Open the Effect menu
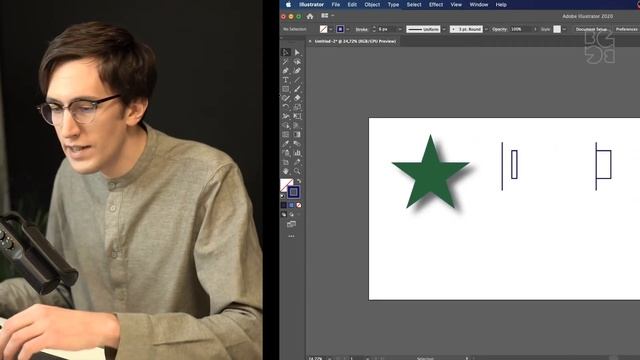Image resolution: width=640 pixels, height=360 pixels. pyautogui.click(x=436, y=4)
